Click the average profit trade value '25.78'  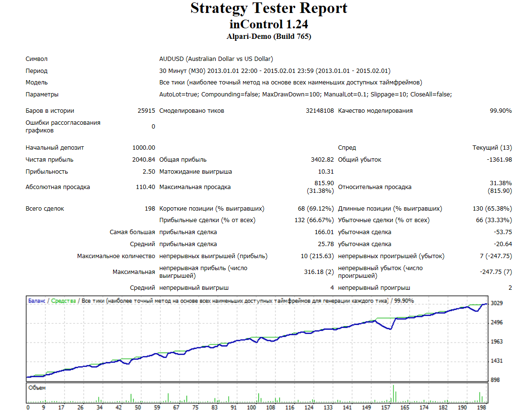pyautogui.click(x=326, y=244)
